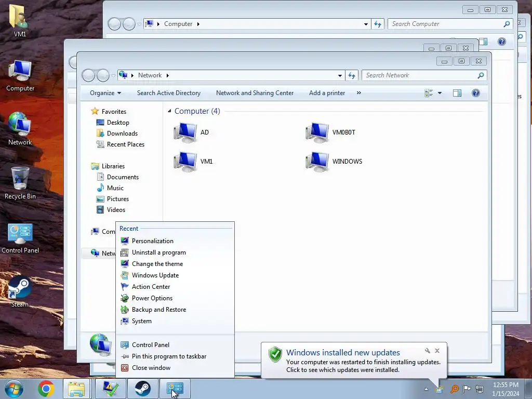Refresh the Network window address bar

(x=352, y=76)
